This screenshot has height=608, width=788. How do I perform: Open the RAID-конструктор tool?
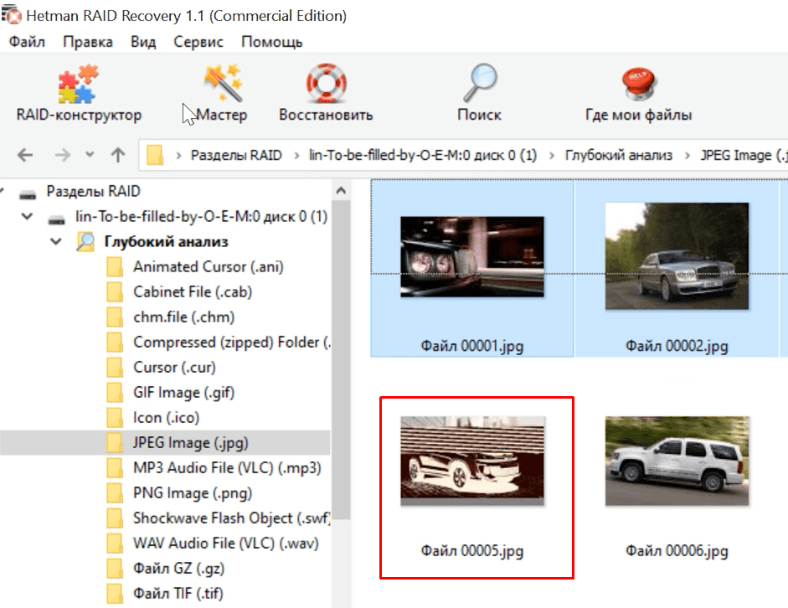click(x=79, y=94)
